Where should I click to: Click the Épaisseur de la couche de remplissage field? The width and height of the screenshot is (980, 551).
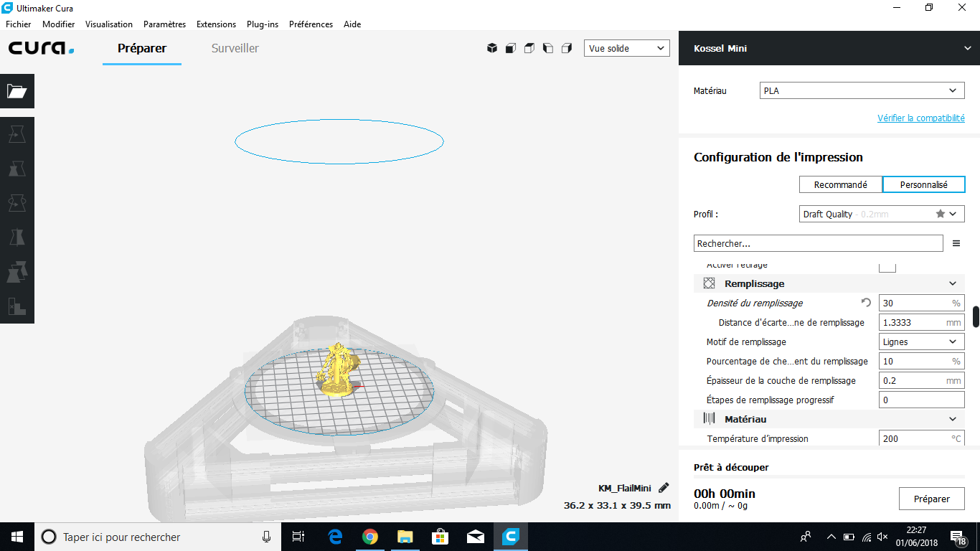tap(922, 380)
